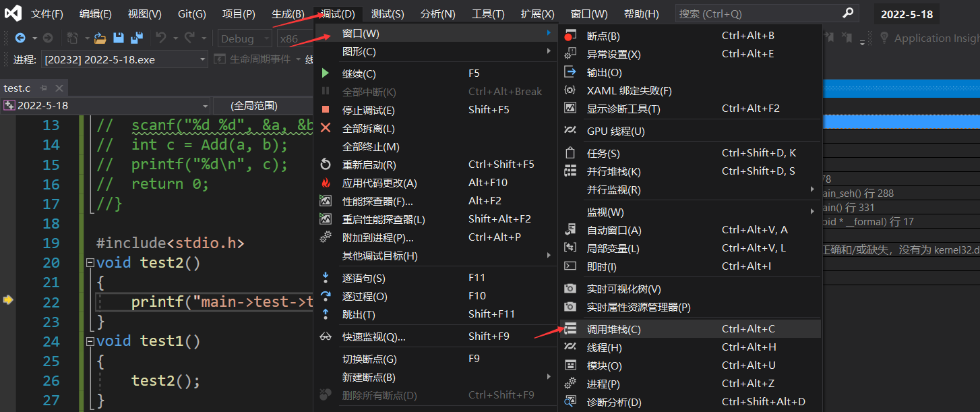Open the Debug configuration dropdown

click(245, 38)
